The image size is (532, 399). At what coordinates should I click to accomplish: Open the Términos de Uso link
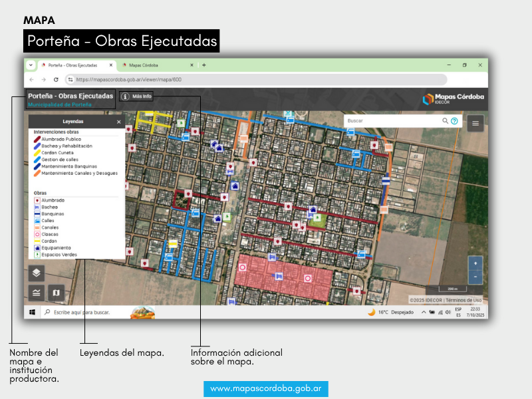coord(464,300)
